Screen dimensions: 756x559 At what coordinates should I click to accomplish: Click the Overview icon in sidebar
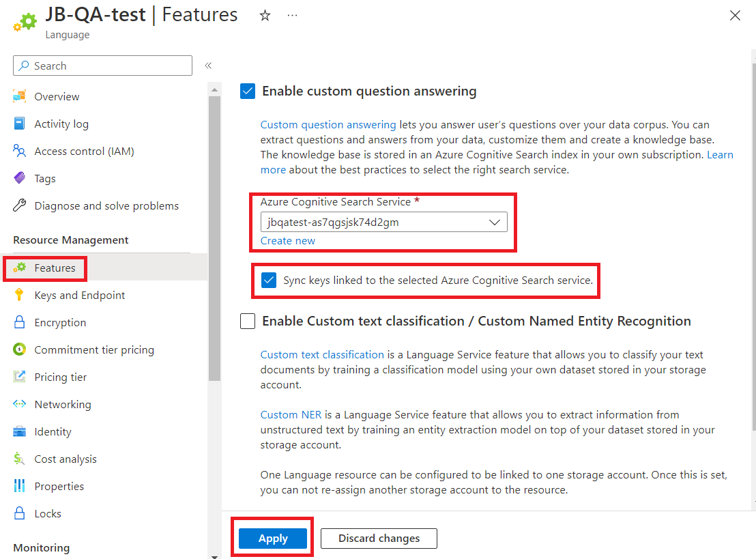point(20,96)
